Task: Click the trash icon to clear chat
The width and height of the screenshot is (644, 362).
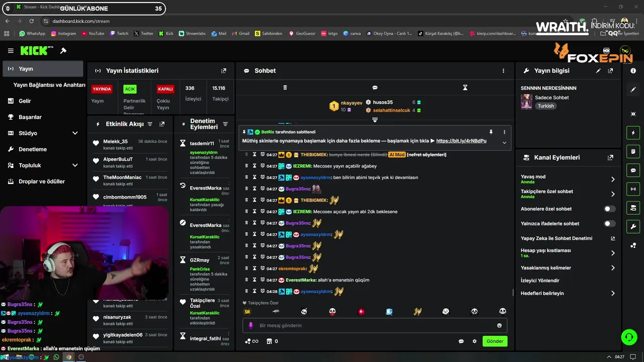Action: click(x=285, y=87)
